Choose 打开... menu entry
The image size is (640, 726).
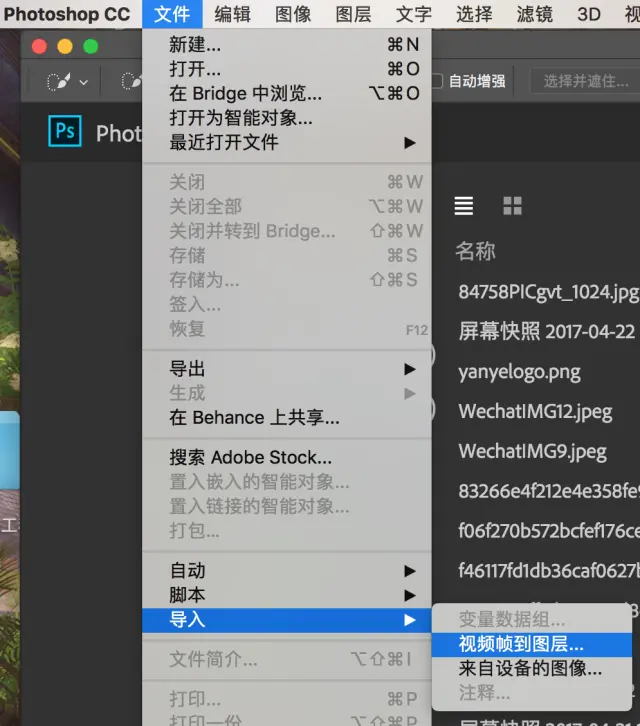pyautogui.click(x=287, y=69)
